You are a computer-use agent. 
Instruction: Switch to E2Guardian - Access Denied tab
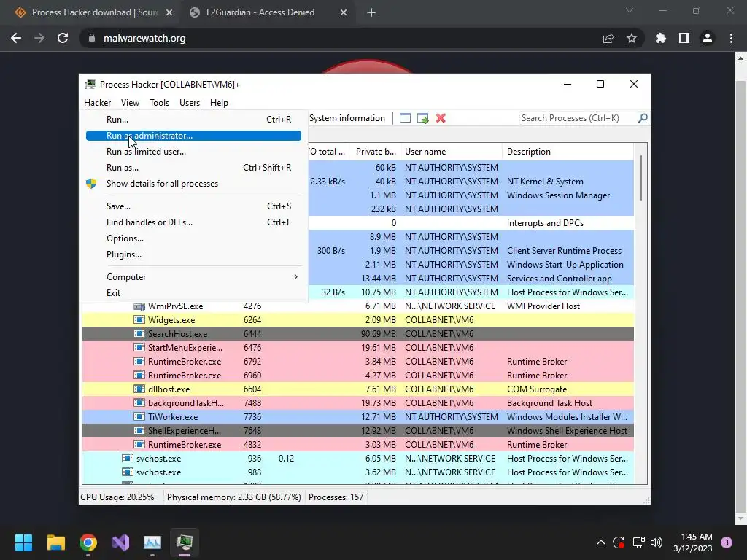(267, 12)
